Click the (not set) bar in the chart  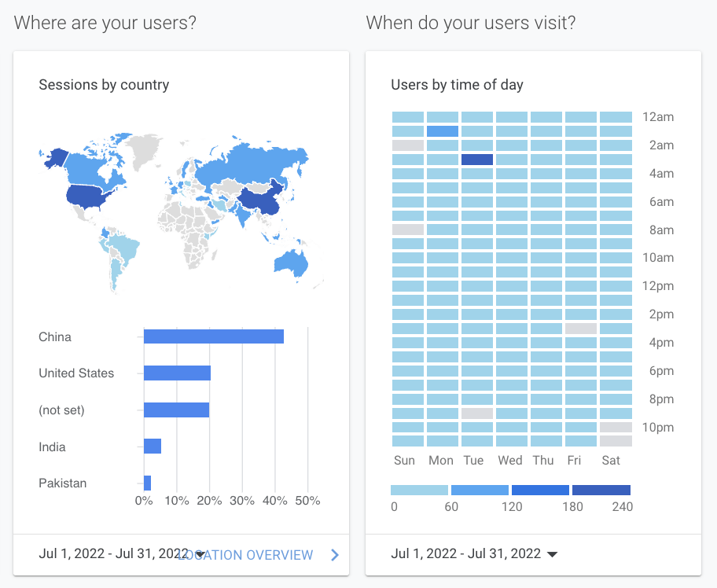176,410
